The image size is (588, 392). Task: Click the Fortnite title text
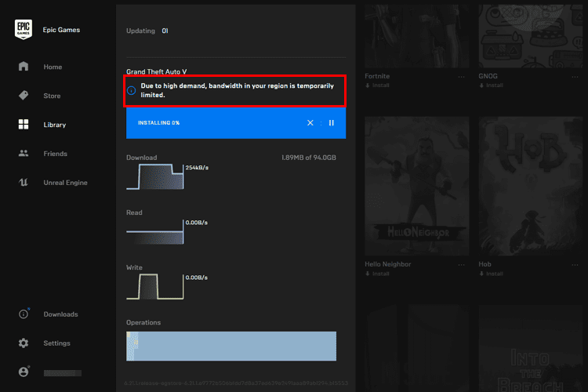[377, 76]
